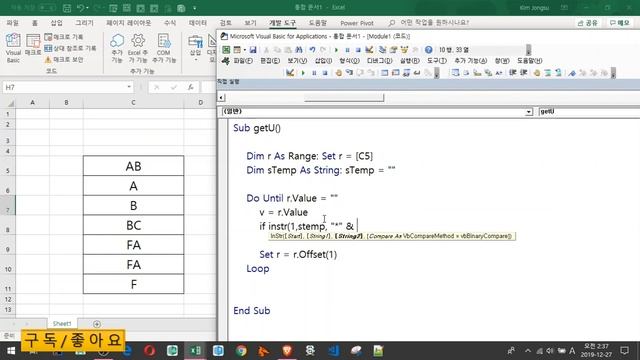This screenshot has width=640, height=360.
Task: Switch to the 개발 도구 (Developer) ribbon tab
Action: 282,23
